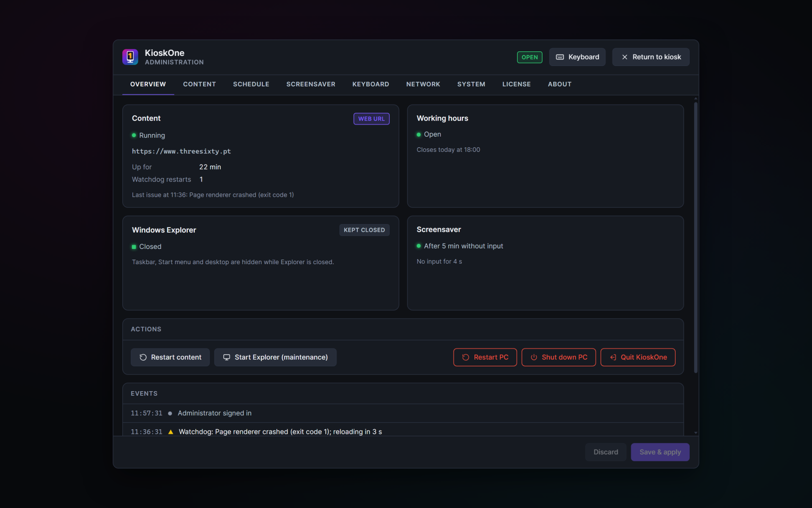Click the scrollbar down arrow
The height and width of the screenshot is (508, 812).
pyautogui.click(x=696, y=433)
